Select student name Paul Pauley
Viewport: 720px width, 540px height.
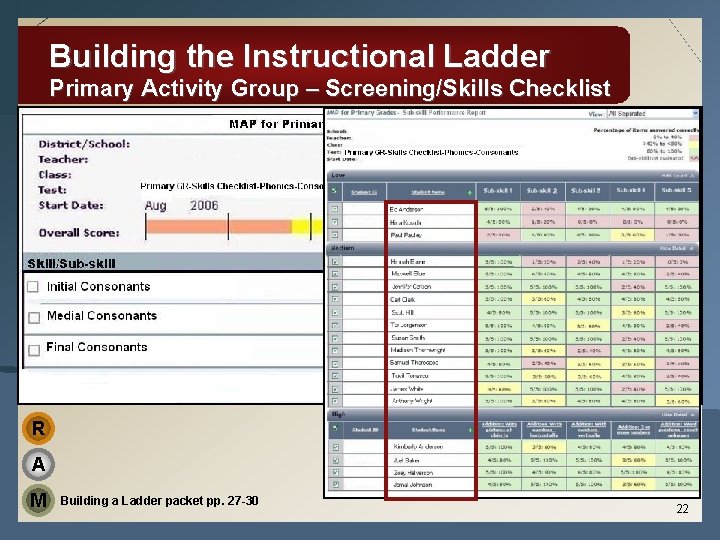pyautogui.click(x=405, y=235)
